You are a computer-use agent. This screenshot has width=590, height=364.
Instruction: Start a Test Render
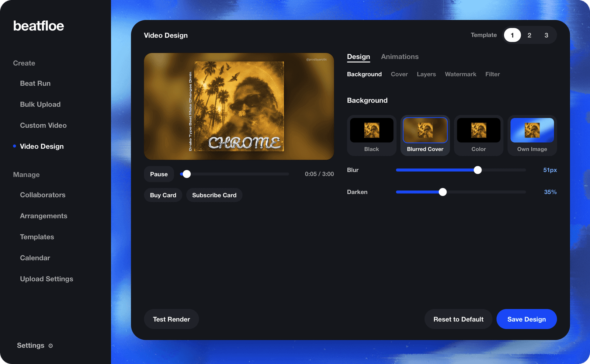[171, 319]
